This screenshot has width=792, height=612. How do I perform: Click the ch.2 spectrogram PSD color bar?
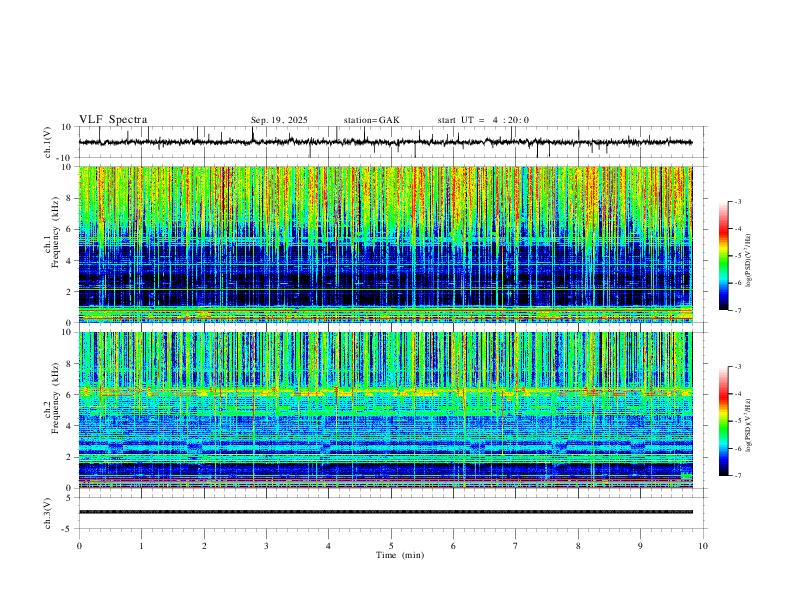(724, 421)
